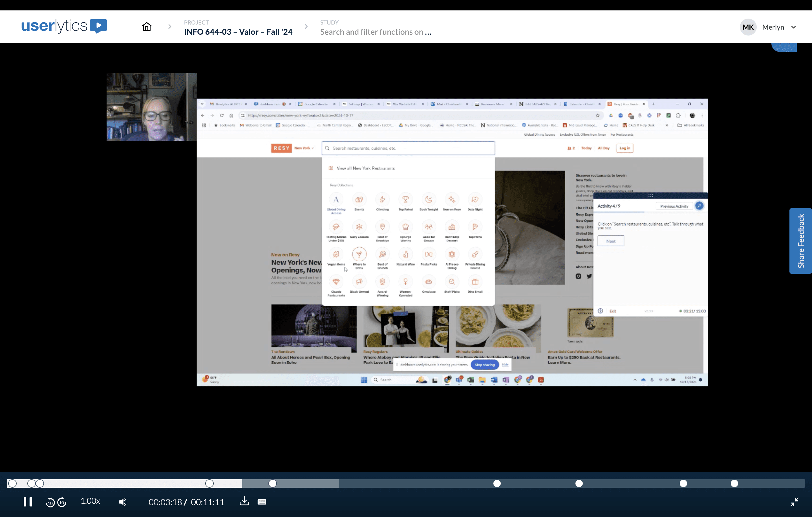The width and height of the screenshot is (812, 517).
Task: Click the participant webcam thumbnail
Action: [x=151, y=107]
